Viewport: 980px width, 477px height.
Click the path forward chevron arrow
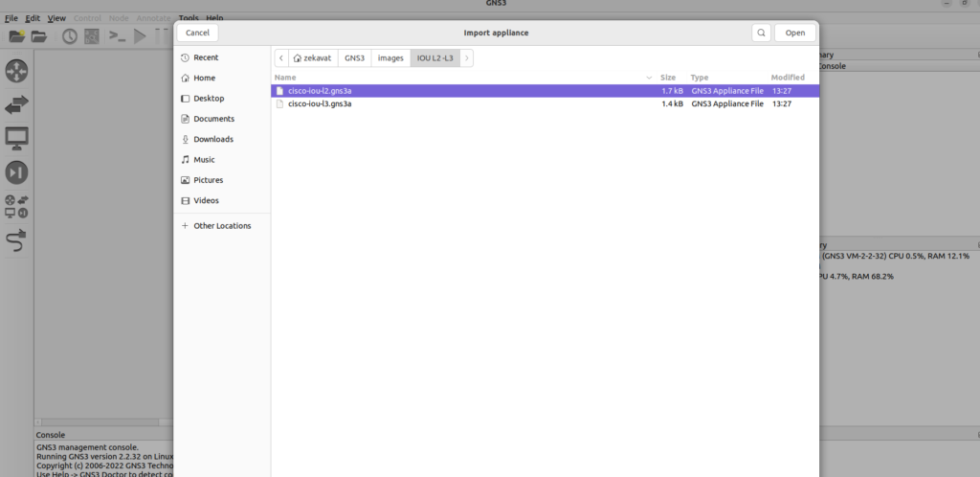[466, 58]
